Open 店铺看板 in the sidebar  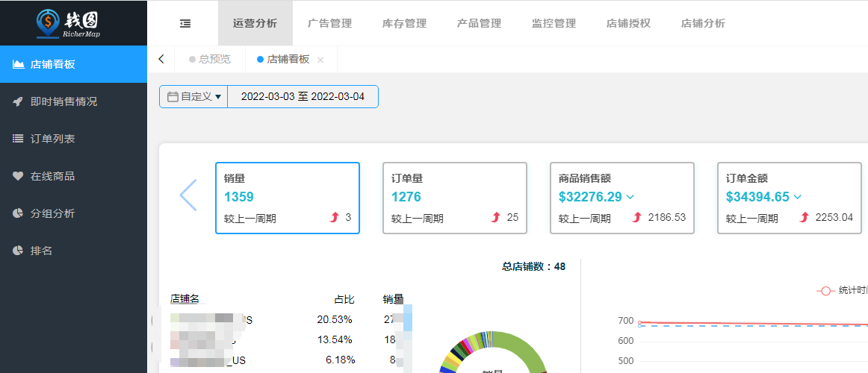(74, 64)
